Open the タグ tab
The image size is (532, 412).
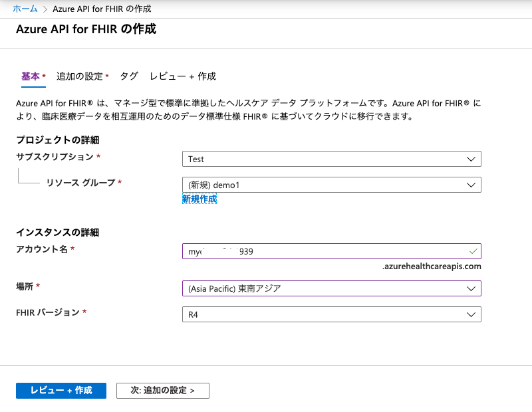point(129,76)
